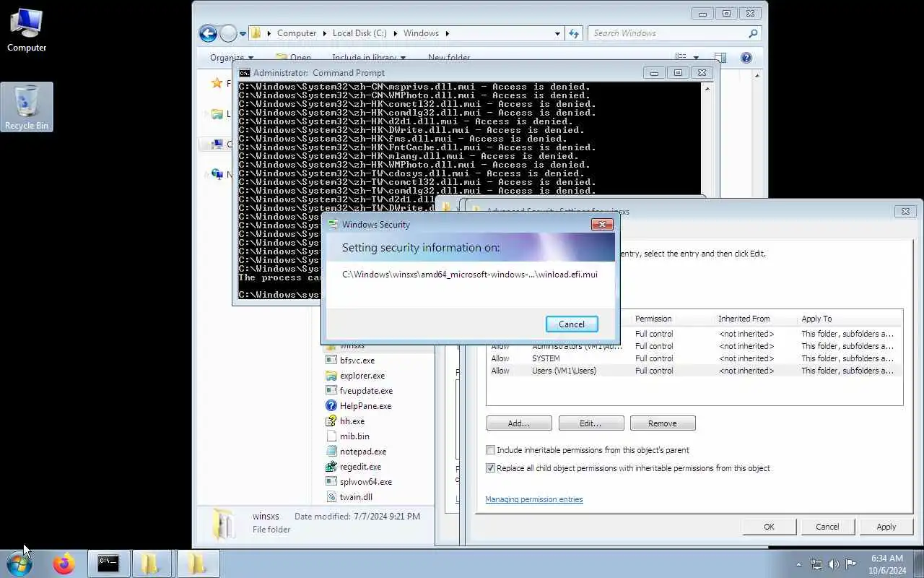Screen dimensions: 924x578
Task: Click Apply in Advanced Security Settings
Action: coord(886,527)
